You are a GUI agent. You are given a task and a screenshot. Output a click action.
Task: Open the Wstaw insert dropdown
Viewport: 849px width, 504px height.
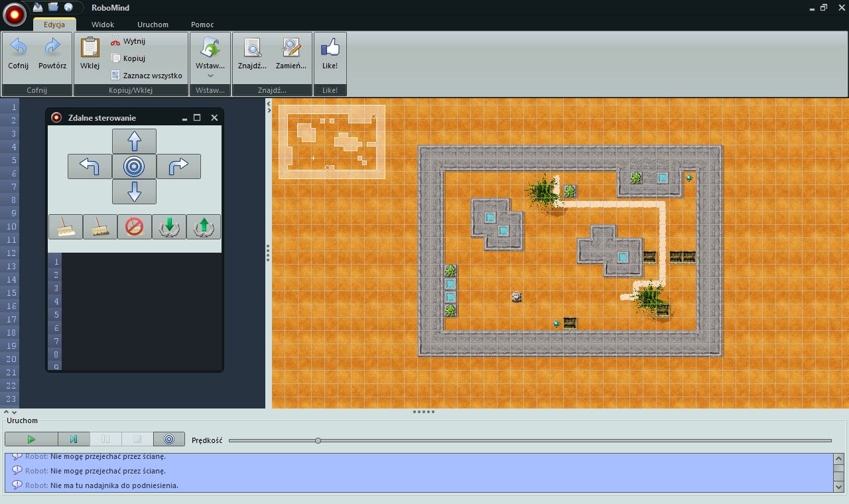[x=210, y=56]
